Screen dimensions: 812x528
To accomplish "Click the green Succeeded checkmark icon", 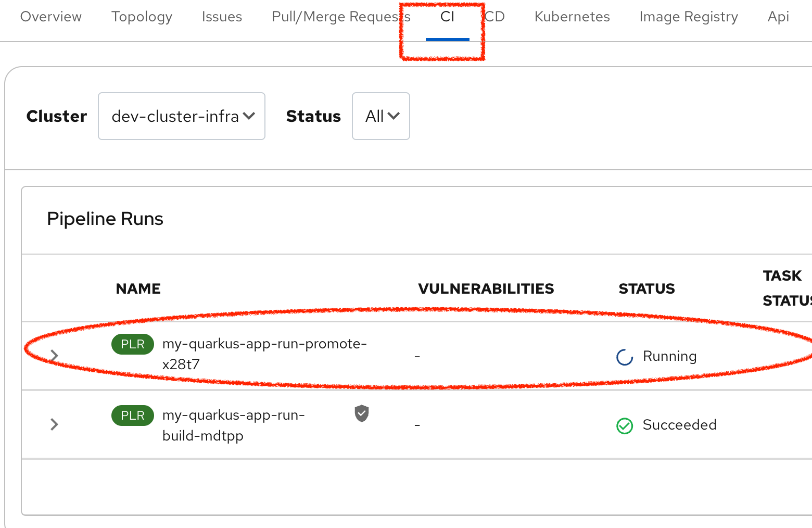I will [624, 426].
